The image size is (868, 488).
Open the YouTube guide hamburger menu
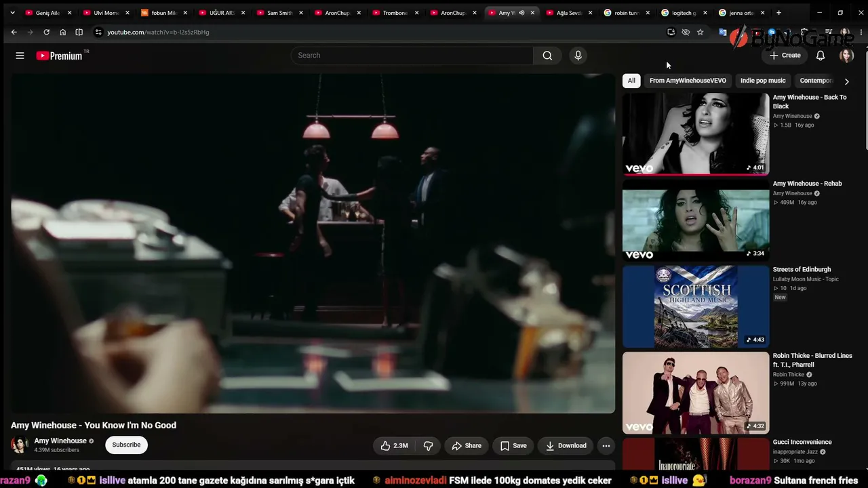coord(20,56)
